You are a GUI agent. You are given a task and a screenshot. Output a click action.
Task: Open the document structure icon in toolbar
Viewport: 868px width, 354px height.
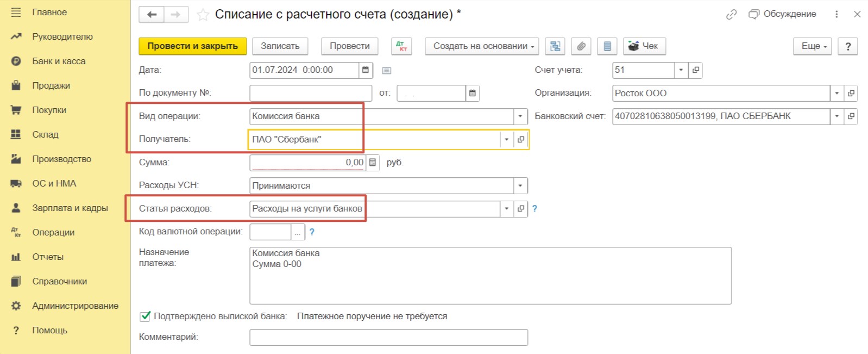[x=555, y=46]
